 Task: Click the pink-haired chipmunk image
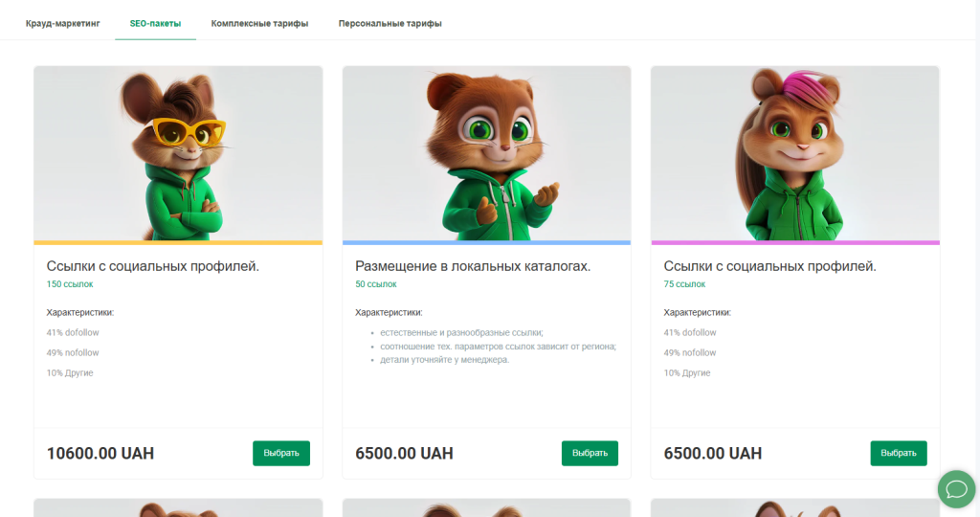794,153
